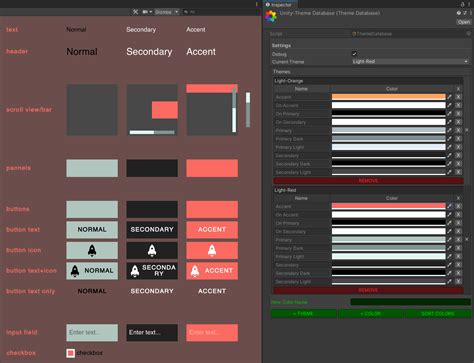Click the dark secondary rocket icon button
This screenshot has height=363, width=474.
click(x=152, y=250)
